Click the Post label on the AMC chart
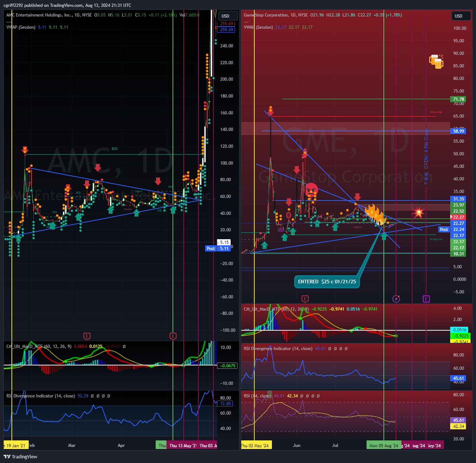Viewport: 476px width, 463px height. coord(211,249)
